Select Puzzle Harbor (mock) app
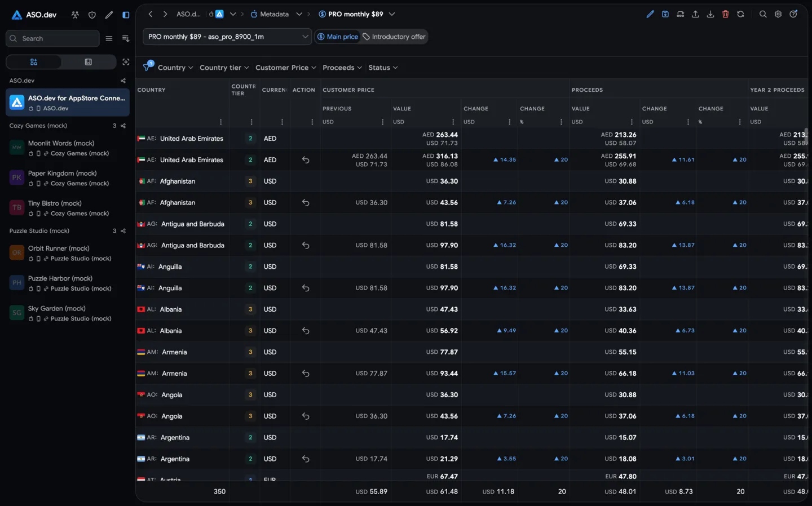 coord(68,283)
